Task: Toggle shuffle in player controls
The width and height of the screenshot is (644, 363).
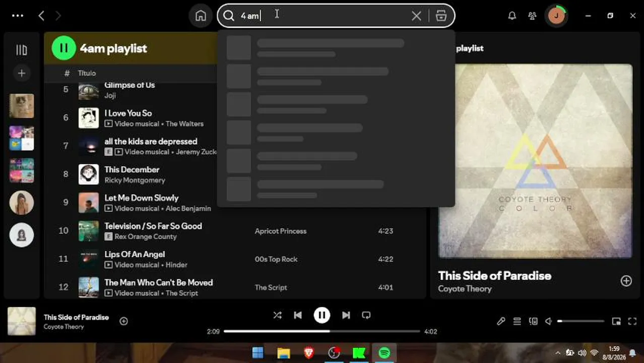Action: [x=277, y=315]
